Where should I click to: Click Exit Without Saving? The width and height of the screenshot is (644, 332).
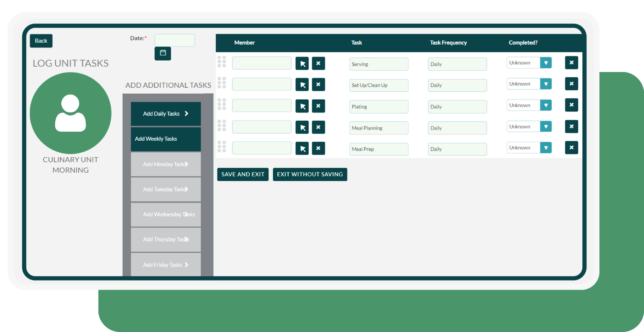point(310,174)
